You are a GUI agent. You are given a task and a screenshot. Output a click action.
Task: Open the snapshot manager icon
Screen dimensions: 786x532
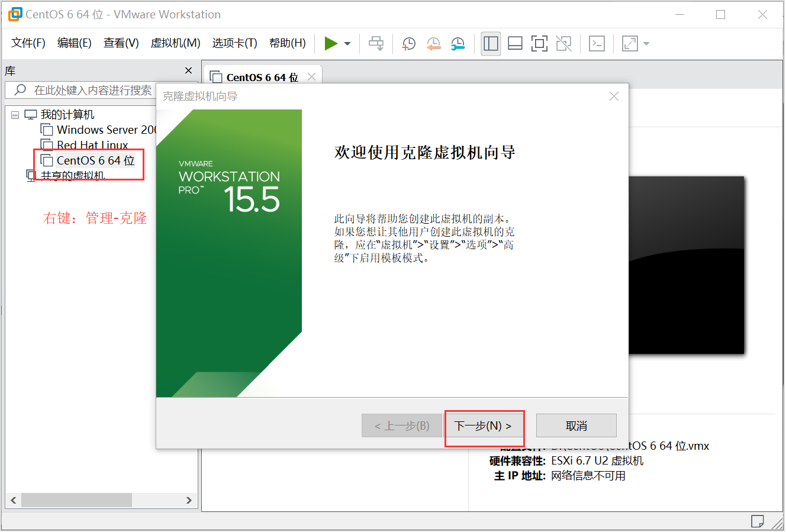[x=458, y=43]
